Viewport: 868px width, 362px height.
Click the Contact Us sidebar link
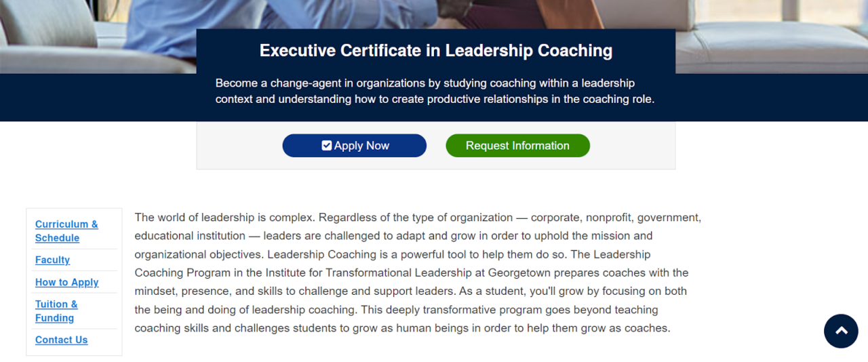(x=61, y=340)
